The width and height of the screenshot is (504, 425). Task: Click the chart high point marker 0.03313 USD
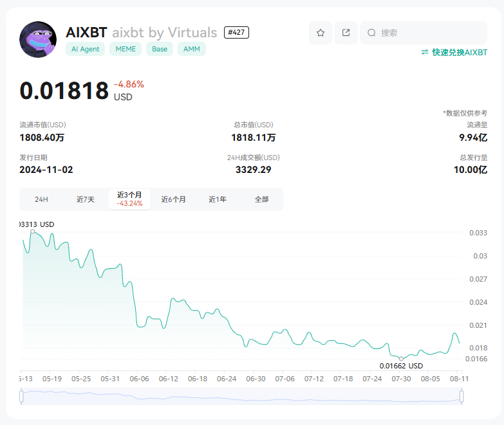pyautogui.click(x=32, y=231)
